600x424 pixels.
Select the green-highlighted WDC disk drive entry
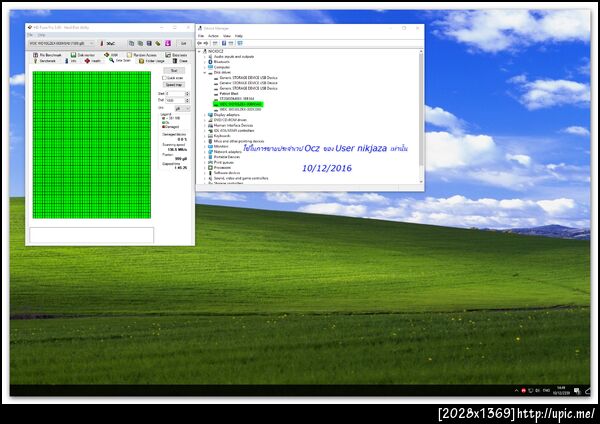click(x=238, y=104)
